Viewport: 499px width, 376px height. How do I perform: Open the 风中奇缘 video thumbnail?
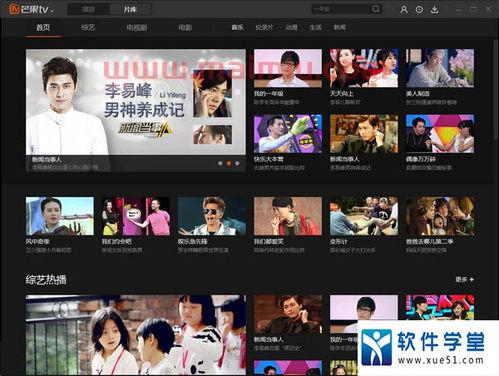(60, 216)
